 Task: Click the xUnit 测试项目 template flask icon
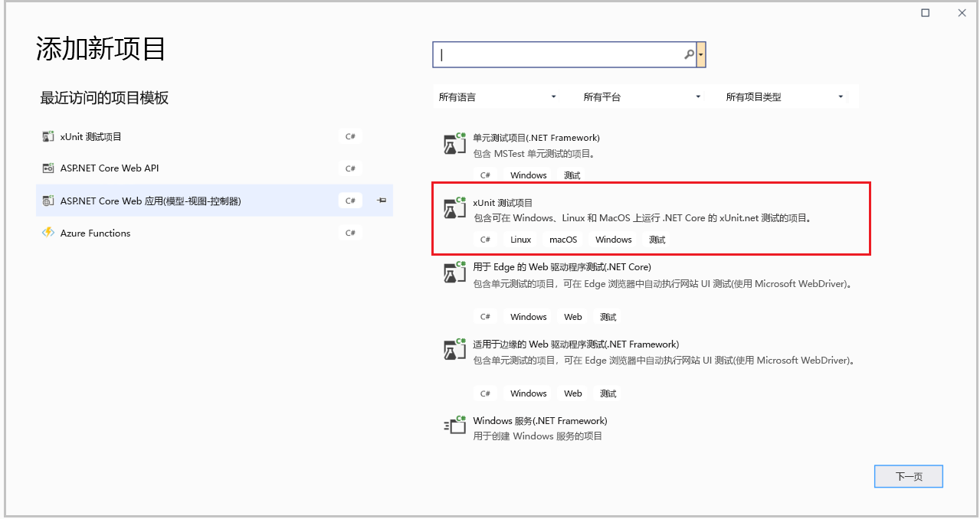[x=455, y=209]
